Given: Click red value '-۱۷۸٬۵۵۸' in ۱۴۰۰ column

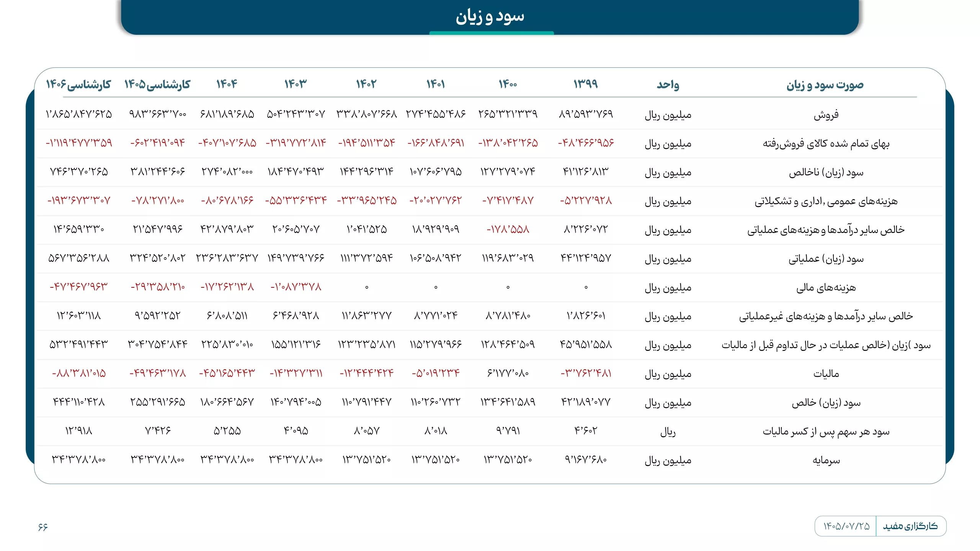Looking at the screenshot, I should [508, 230].
